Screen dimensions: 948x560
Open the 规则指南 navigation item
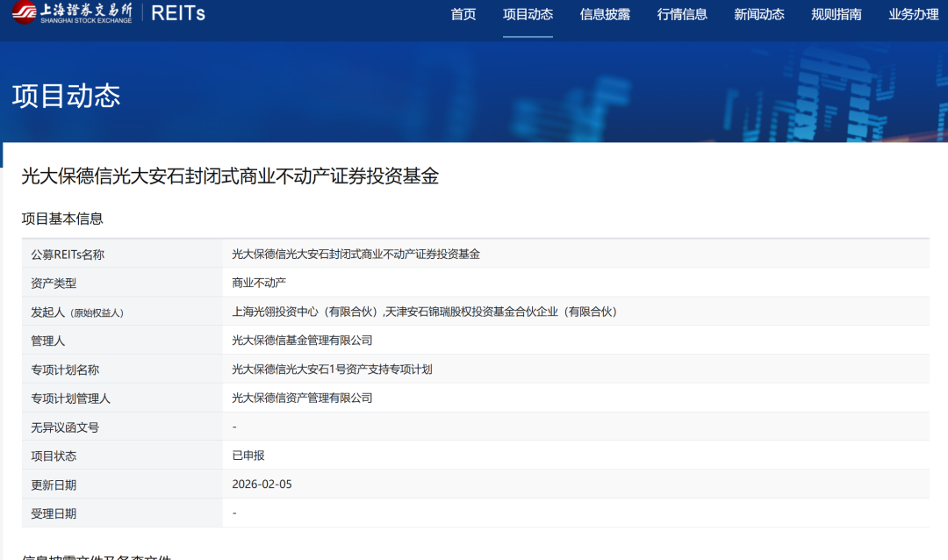pyautogui.click(x=837, y=14)
